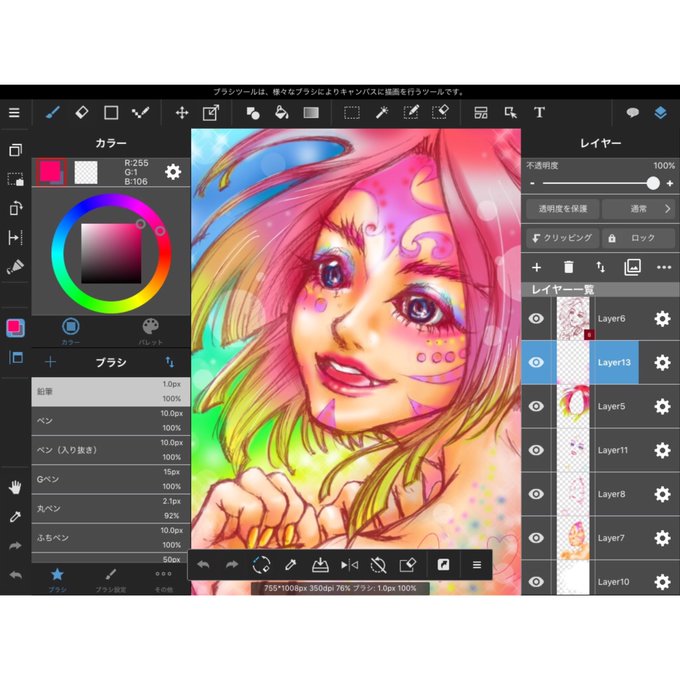Open the main hamburger menu
The width and height of the screenshot is (680, 680).
point(14,113)
